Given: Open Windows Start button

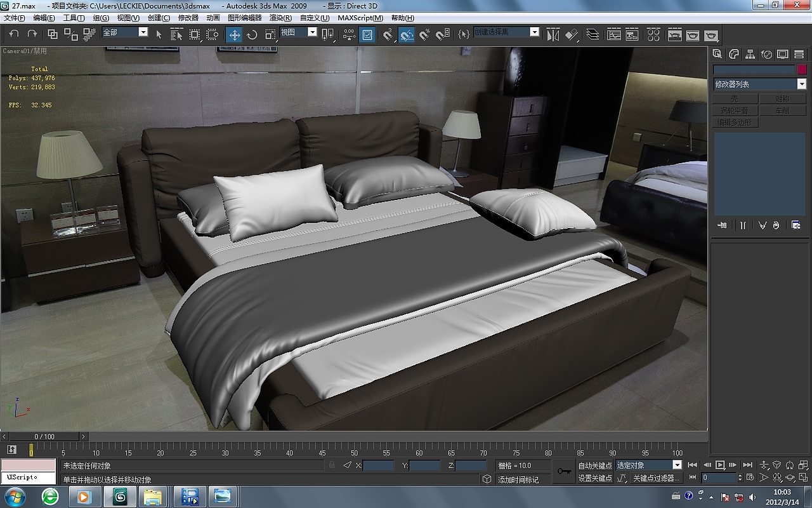Looking at the screenshot, I should [x=14, y=497].
